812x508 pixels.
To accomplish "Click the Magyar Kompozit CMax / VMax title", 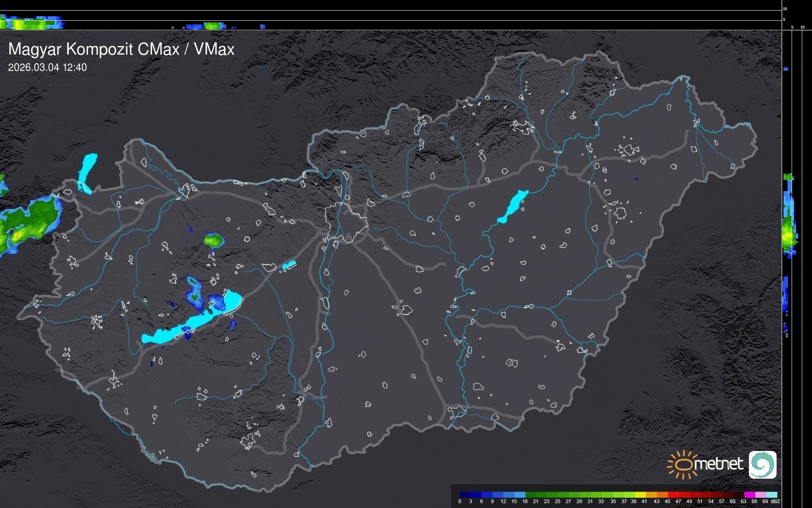I will click(121, 49).
